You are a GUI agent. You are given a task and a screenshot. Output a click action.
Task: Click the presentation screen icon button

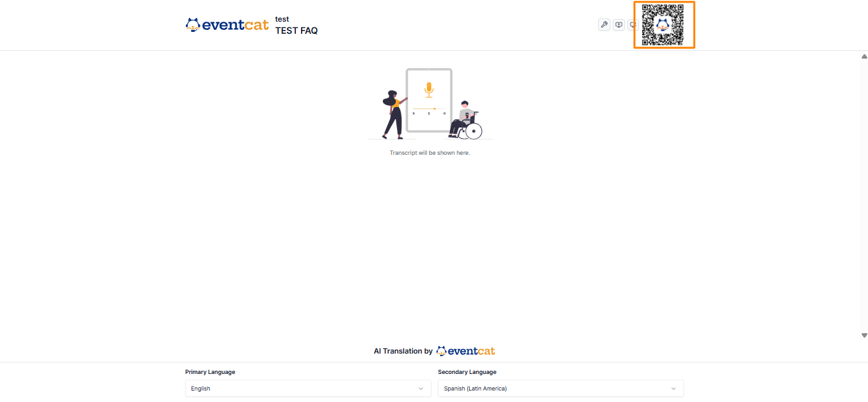click(619, 25)
